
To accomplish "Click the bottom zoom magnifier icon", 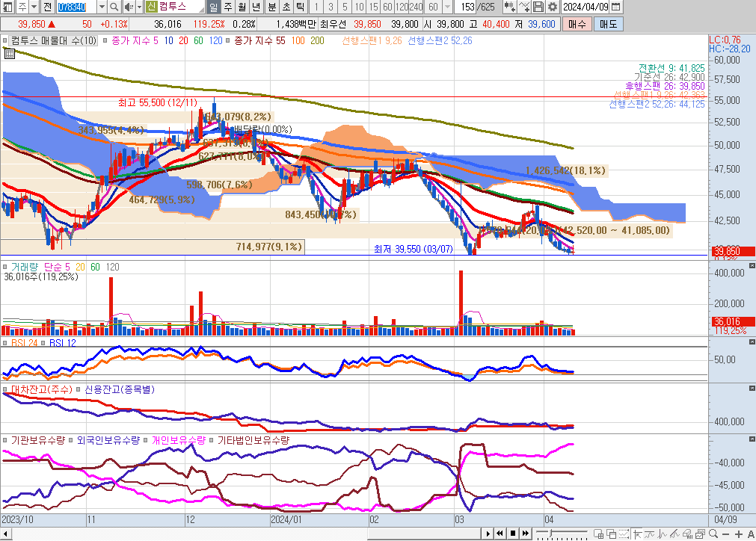I will pyautogui.click(x=713, y=534).
